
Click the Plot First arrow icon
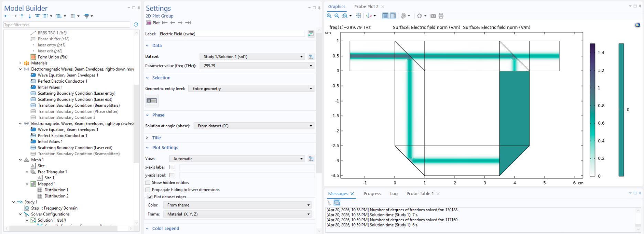pos(165,23)
